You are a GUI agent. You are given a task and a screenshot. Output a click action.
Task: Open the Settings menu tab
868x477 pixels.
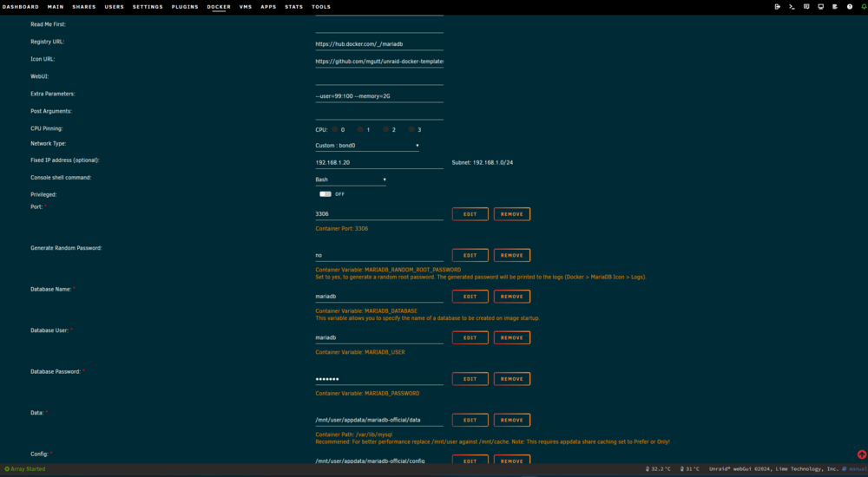(x=148, y=7)
